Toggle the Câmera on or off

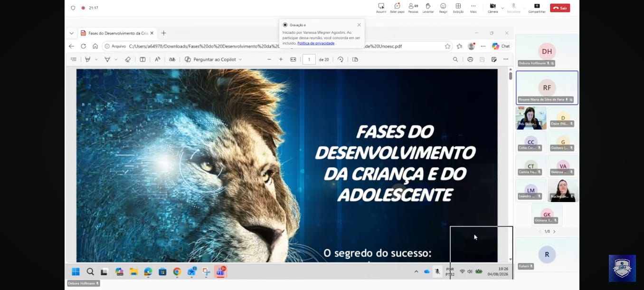click(x=492, y=8)
